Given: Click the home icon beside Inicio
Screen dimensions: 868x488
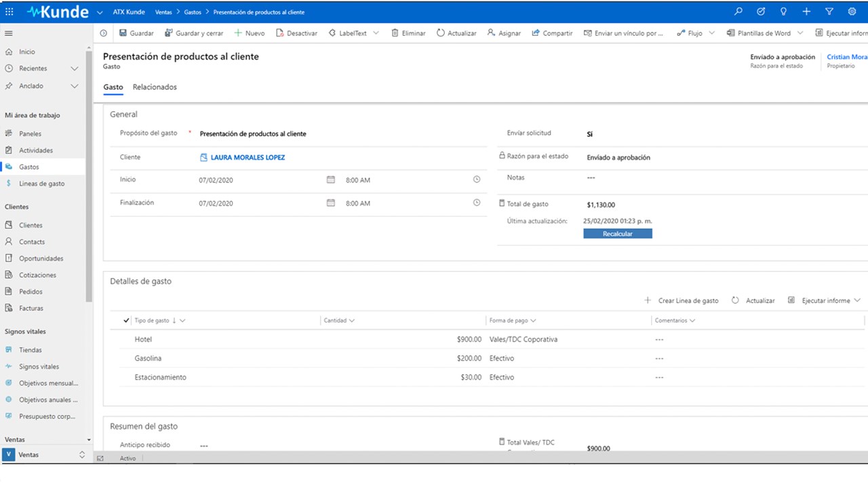Looking at the screenshot, I should (x=9, y=52).
